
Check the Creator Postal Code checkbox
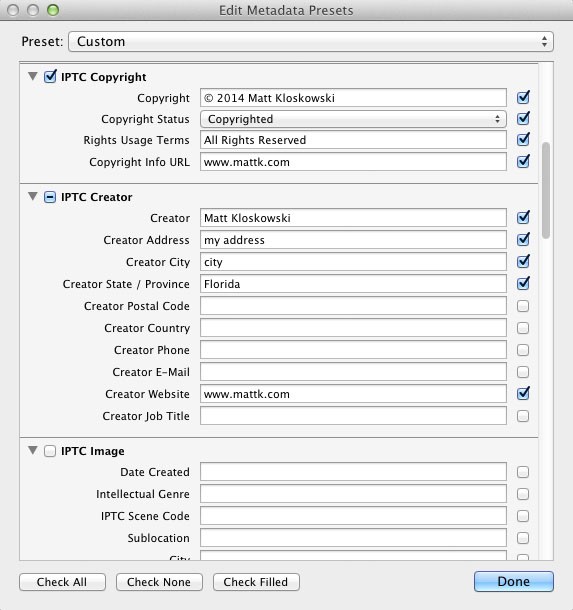click(x=523, y=306)
